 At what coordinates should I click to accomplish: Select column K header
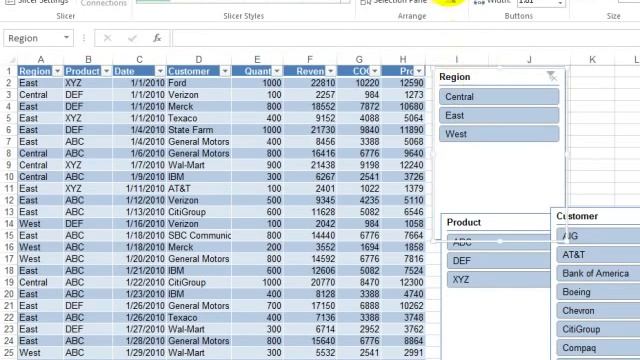point(592,60)
